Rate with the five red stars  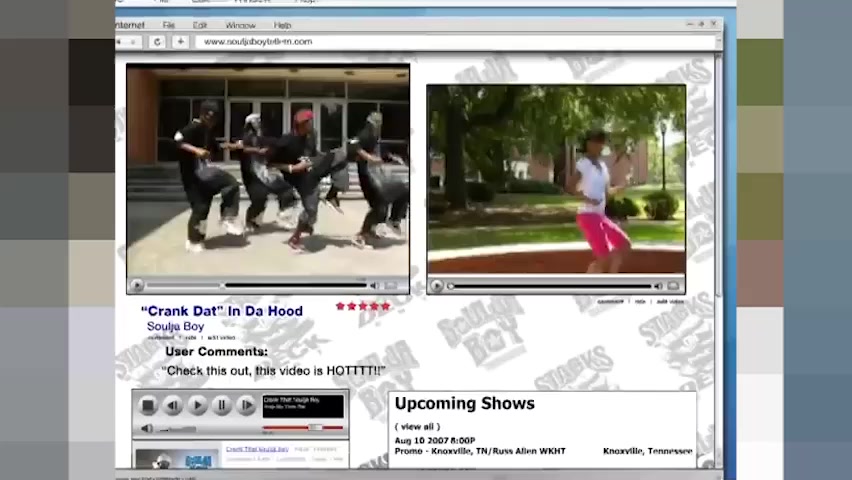tap(363, 307)
